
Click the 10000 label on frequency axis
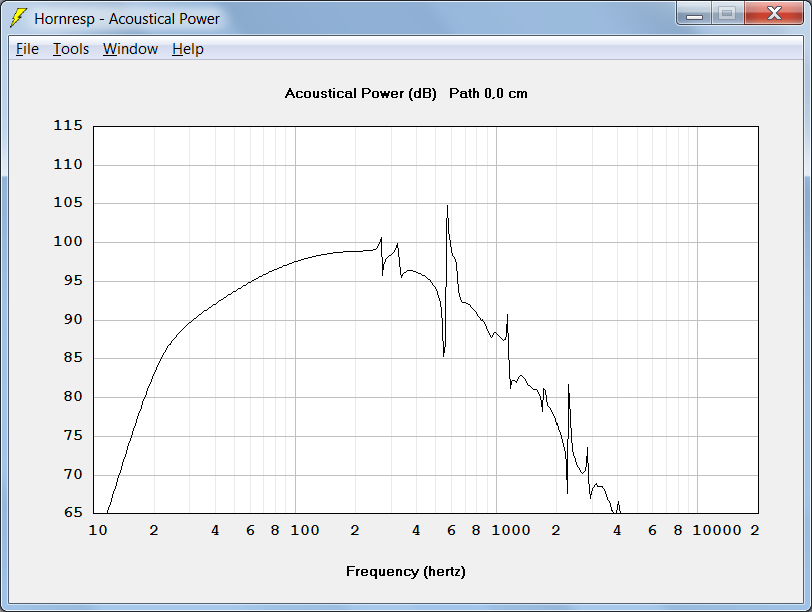click(717, 530)
